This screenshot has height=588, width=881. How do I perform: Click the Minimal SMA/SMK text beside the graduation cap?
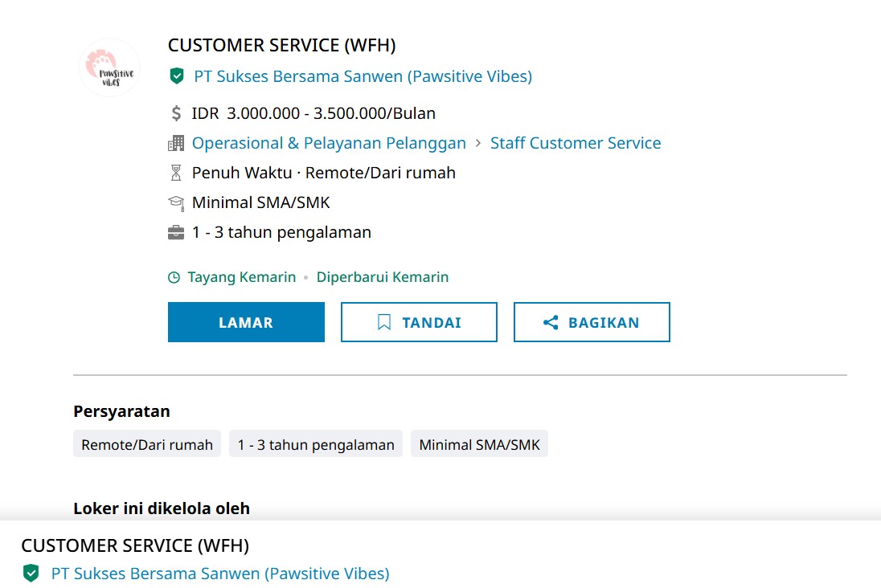point(260,202)
